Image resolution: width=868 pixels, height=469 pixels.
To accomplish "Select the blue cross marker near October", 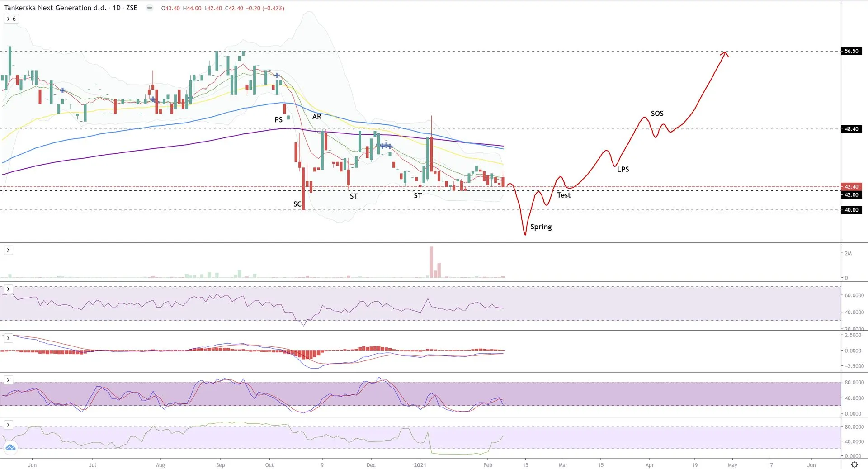I will 277,76.
